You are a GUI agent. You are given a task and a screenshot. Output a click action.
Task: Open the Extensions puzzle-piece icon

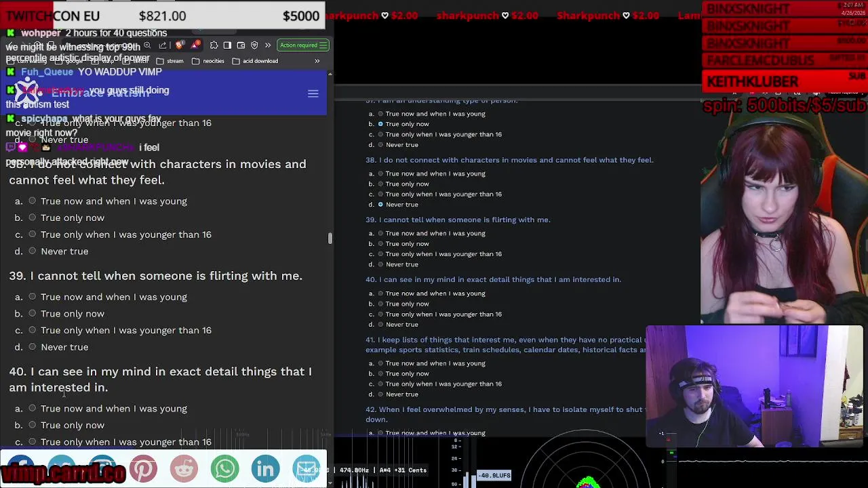[x=214, y=45]
